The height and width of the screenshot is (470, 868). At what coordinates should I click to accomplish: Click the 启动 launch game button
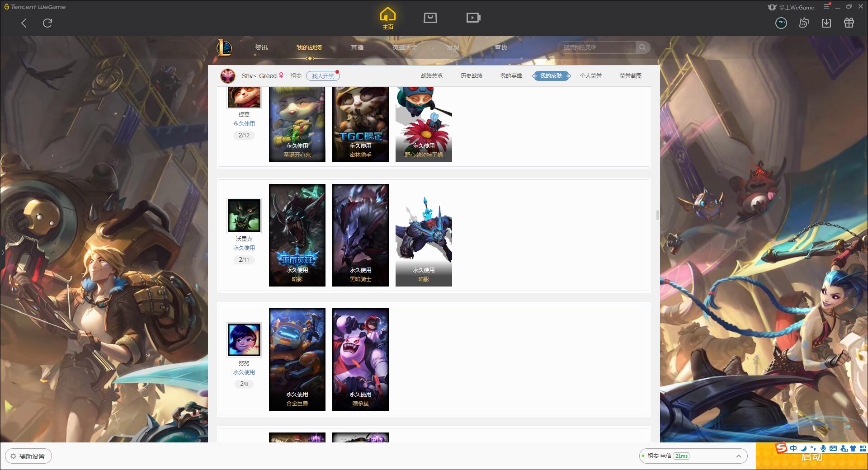coord(812,456)
